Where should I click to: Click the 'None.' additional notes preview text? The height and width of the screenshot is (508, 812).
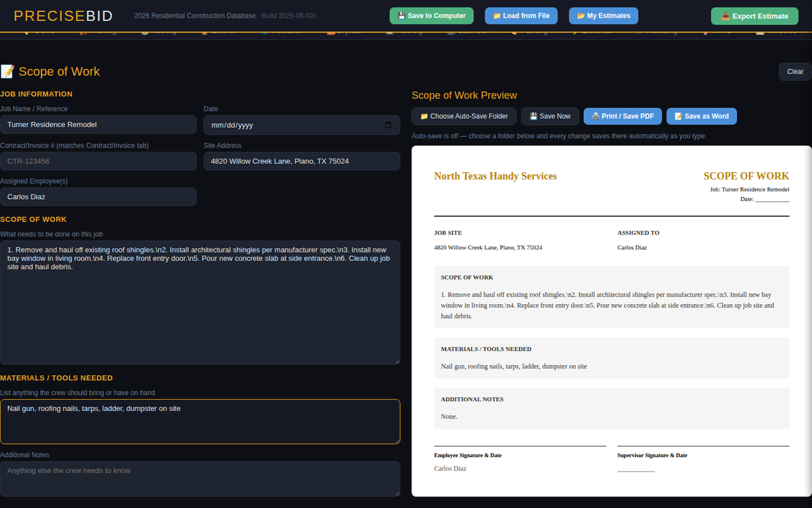click(x=449, y=417)
